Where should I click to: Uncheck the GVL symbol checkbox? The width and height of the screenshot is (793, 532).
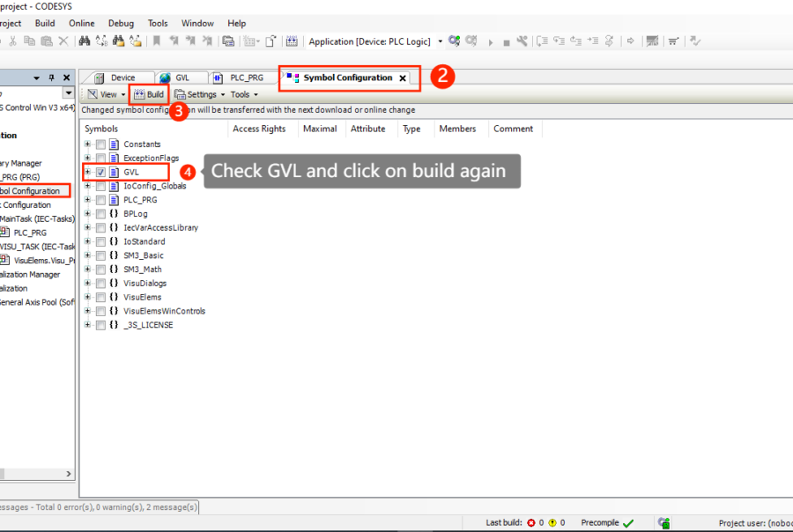point(100,172)
